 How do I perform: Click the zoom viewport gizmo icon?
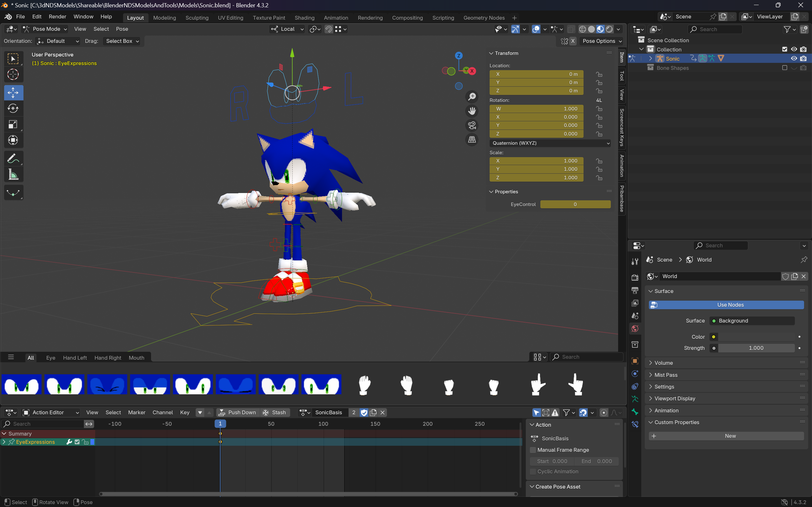coord(472,97)
